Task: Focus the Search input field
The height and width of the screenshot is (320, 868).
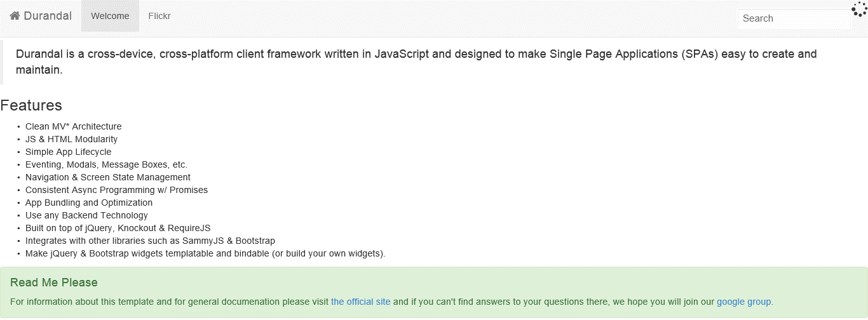Action: [794, 18]
